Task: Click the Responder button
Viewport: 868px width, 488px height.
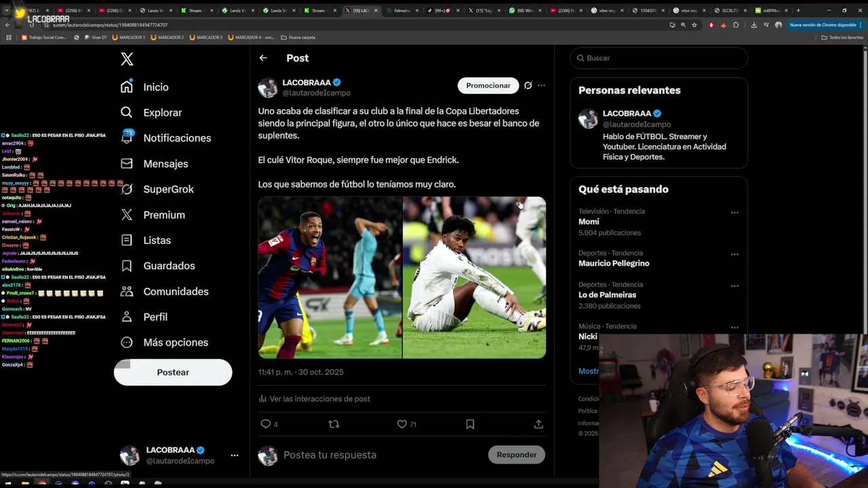Action: point(517,455)
